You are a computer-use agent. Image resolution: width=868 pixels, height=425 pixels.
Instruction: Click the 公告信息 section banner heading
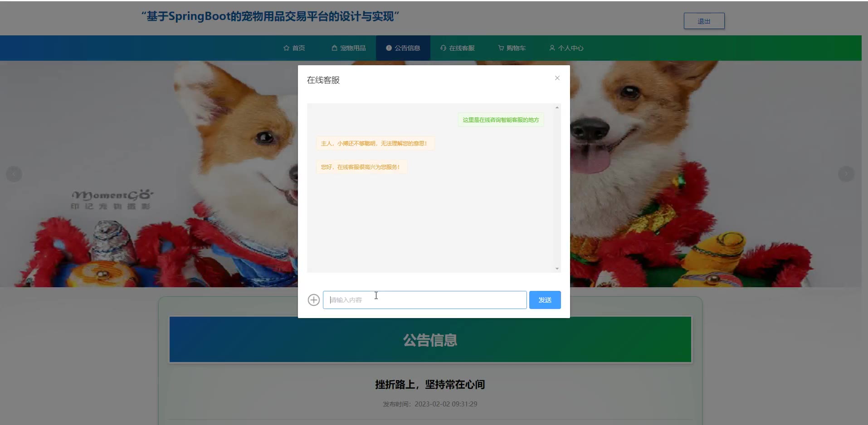[x=430, y=340]
